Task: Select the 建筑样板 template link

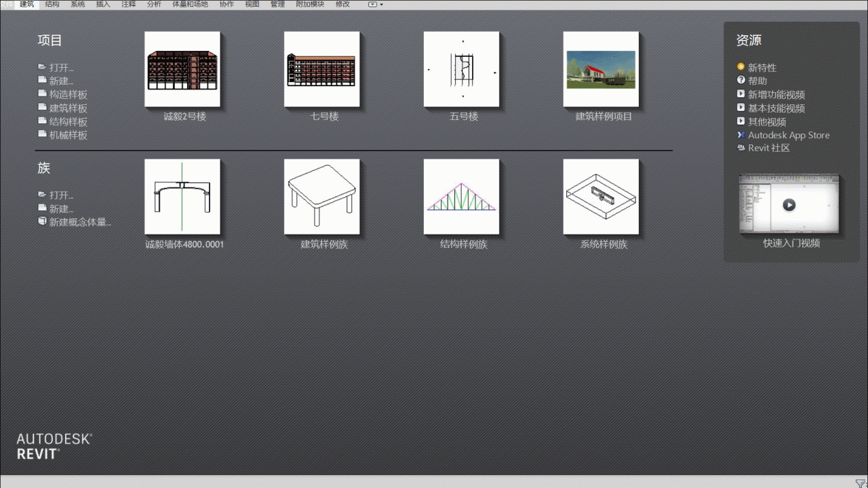Action: tap(68, 108)
